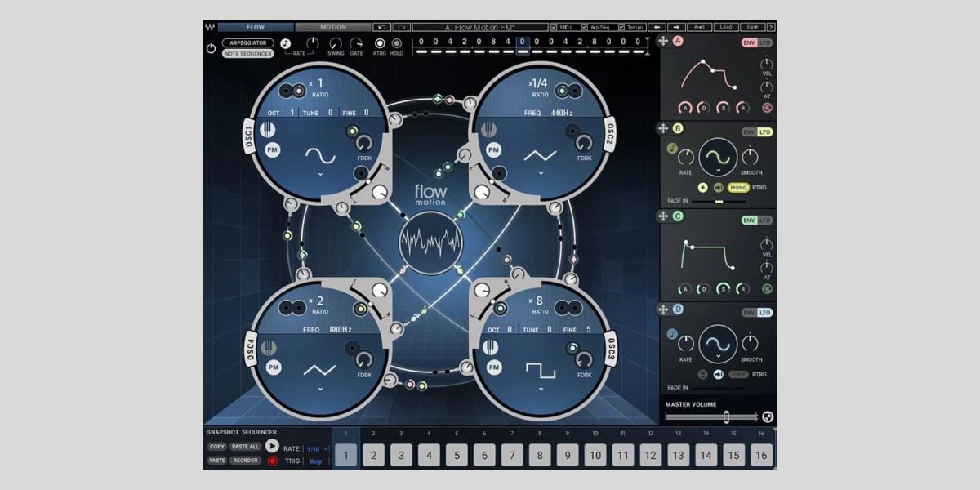Click modulator C move handle
Image resolution: width=980 pixels, height=490 pixels.
[x=663, y=217]
